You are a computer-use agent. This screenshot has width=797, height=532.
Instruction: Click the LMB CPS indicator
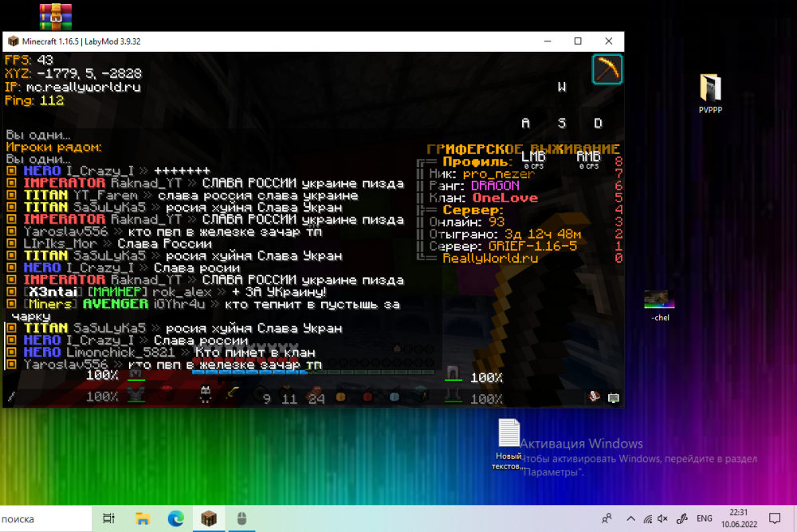pyautogui.click(x=533, y=159)
